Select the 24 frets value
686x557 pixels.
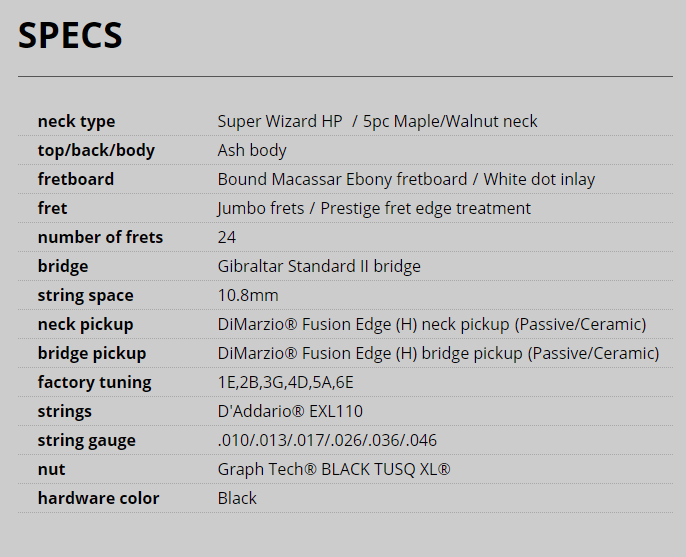tap(227, 237)
